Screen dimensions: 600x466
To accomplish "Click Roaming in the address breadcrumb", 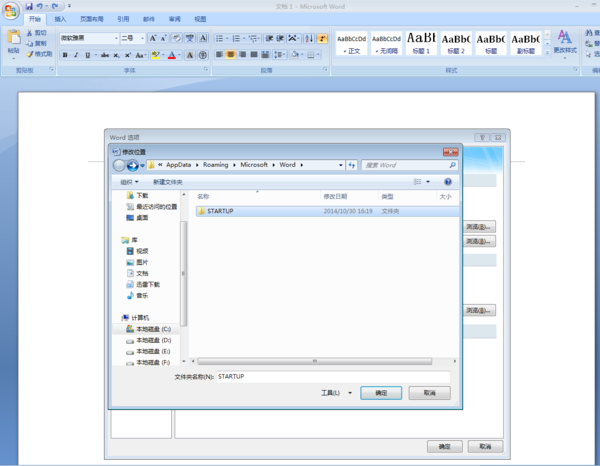I will [x=215, y=165].
